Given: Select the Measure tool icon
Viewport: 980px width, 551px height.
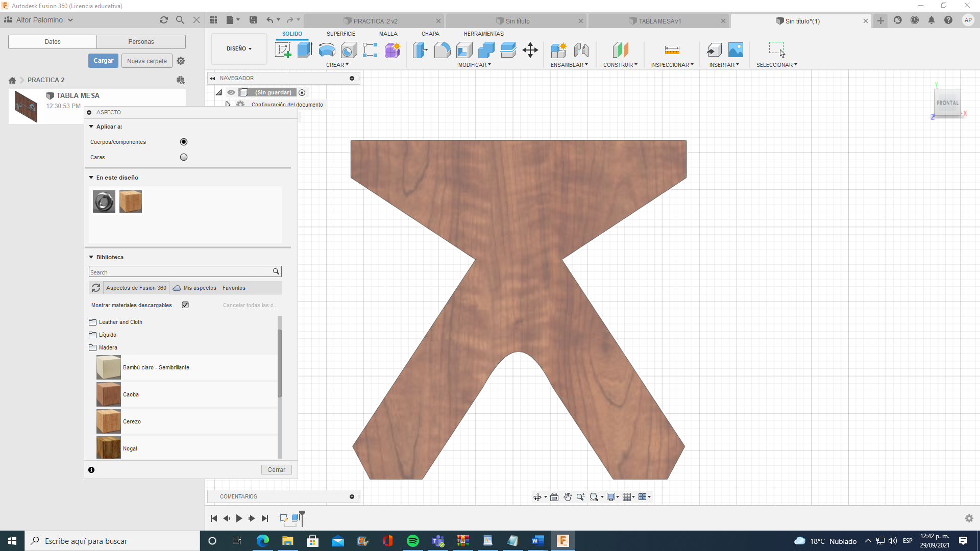Looking at the screenshot, I should 672,50.
